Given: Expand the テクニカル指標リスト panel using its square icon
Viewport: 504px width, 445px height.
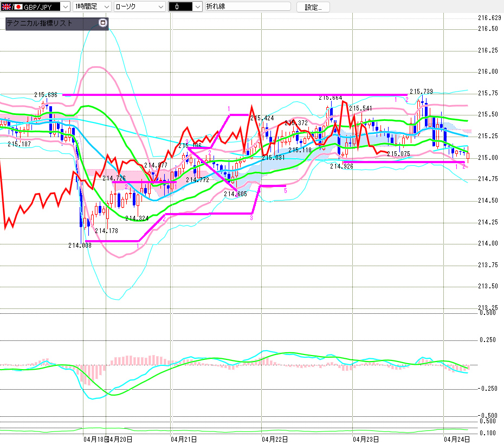Looking at the screenshot, I should click(x=103, y=23).
